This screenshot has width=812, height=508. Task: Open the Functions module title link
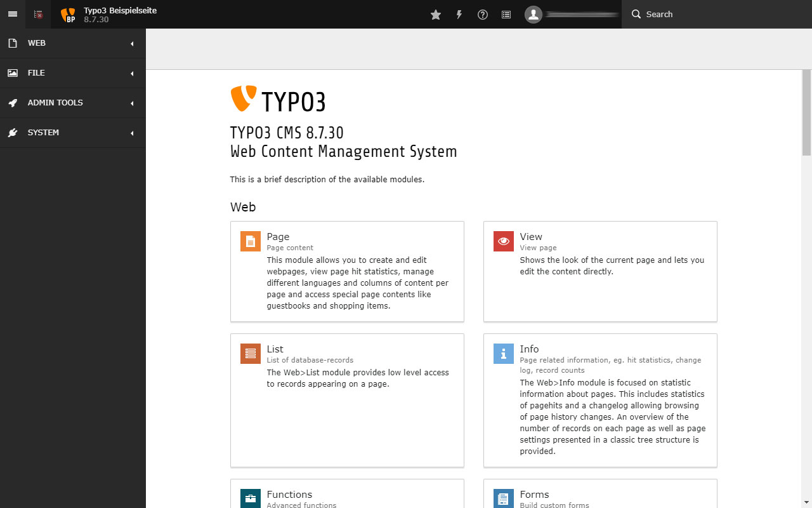[x=289, y=494]
